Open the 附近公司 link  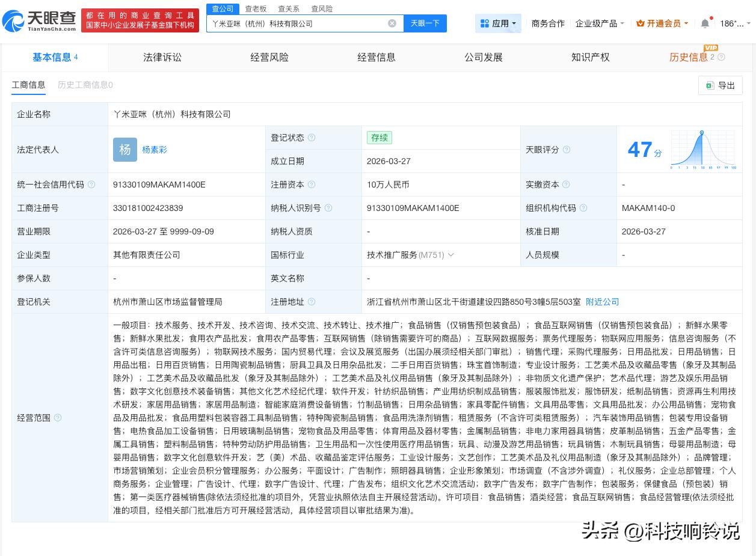(x=602, y=302)
